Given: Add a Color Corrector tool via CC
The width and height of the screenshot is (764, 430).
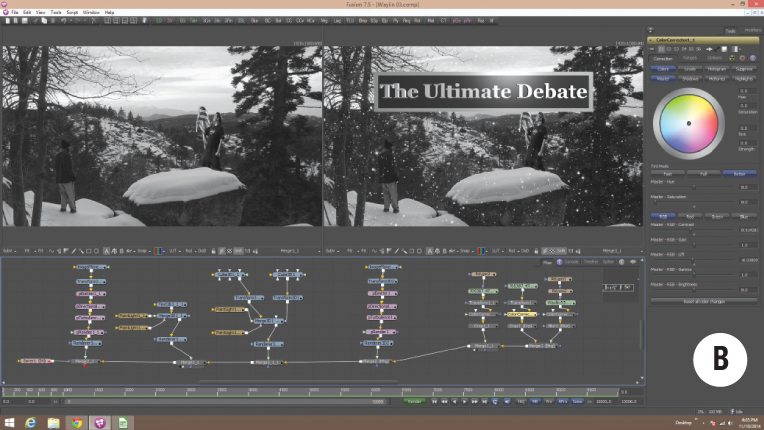Looking at the screenshot, I should [x=289, y=21].
